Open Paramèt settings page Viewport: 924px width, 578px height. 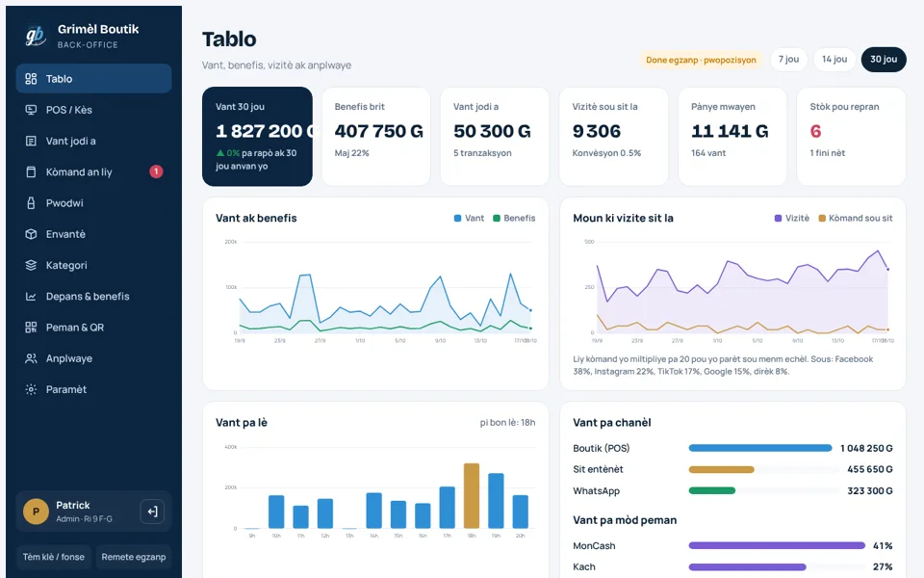click(x=93, y=389)
